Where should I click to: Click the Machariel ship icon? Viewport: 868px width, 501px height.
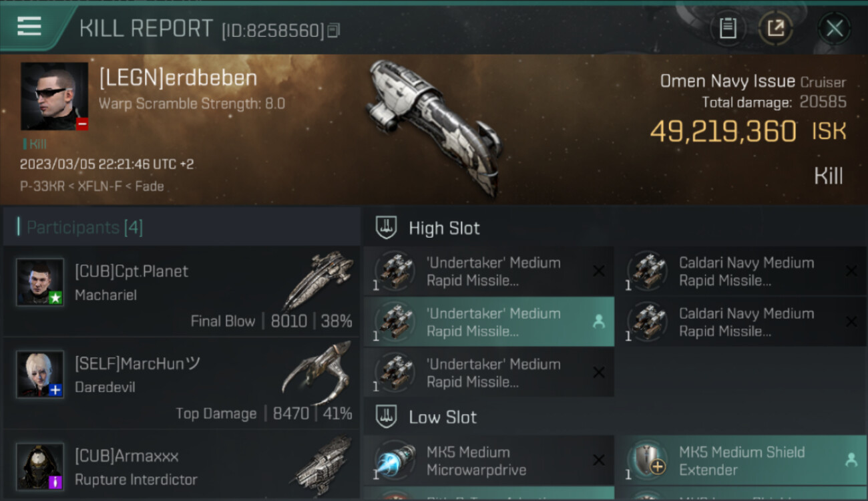[x=318, y=281]
